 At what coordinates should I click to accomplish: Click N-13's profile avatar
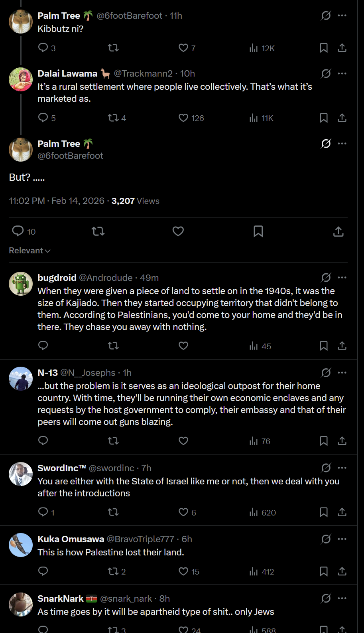21,378
